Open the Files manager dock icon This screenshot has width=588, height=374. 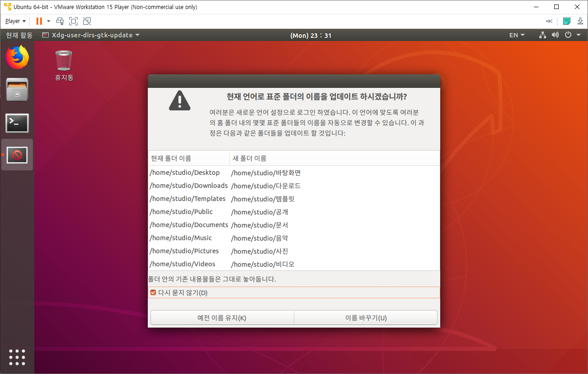coord(17,89)
